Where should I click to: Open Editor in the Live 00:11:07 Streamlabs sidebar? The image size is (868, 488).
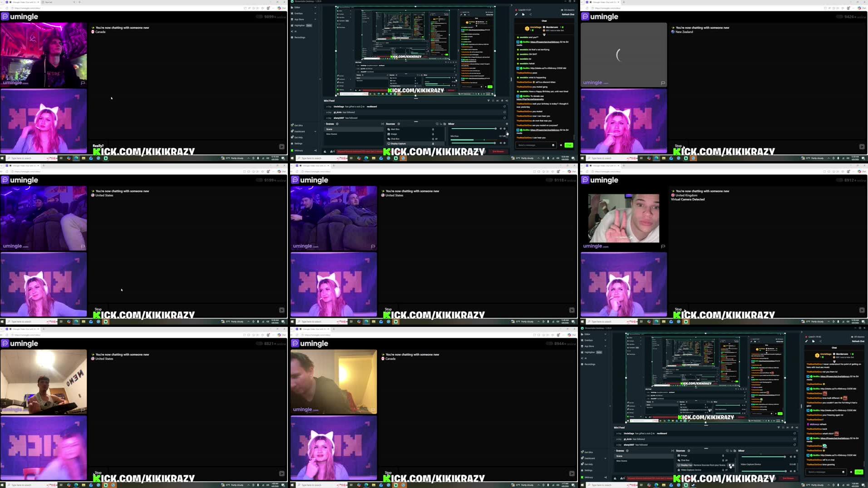tap(297, 7)
